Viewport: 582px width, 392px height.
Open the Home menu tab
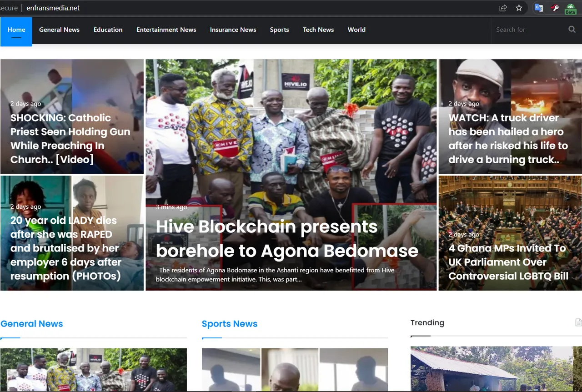[16, 31]
